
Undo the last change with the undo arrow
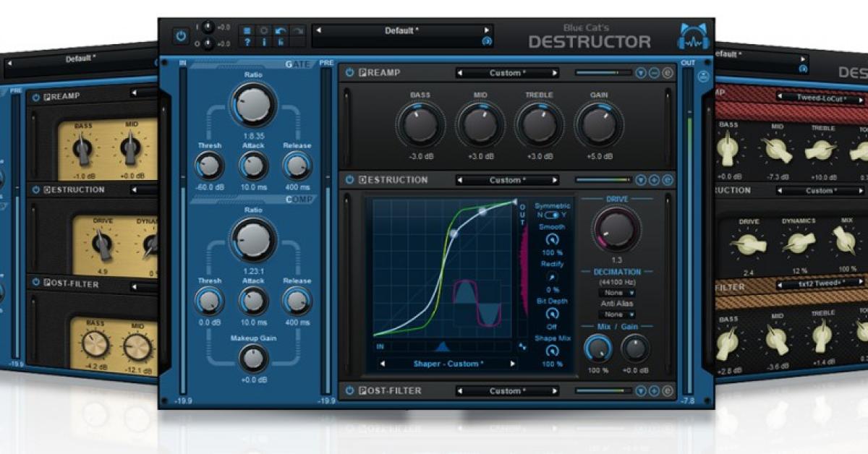(x=281, y=30)
